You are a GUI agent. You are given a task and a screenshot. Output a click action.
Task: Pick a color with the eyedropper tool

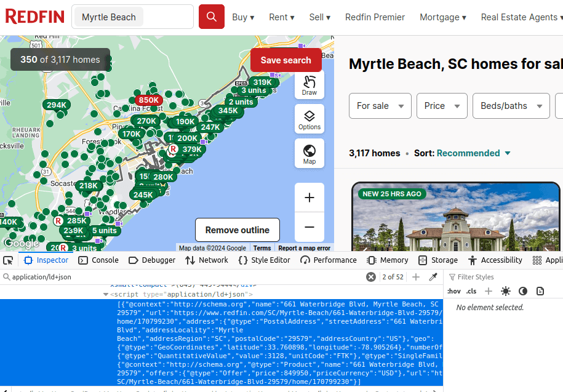click(x=433, y=277)
